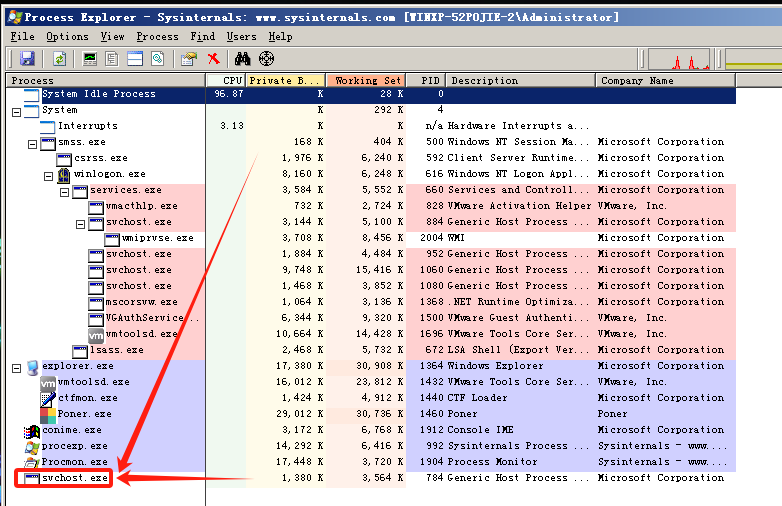Sort by Company Name column header
782x506 pixels.
(665, 80)
